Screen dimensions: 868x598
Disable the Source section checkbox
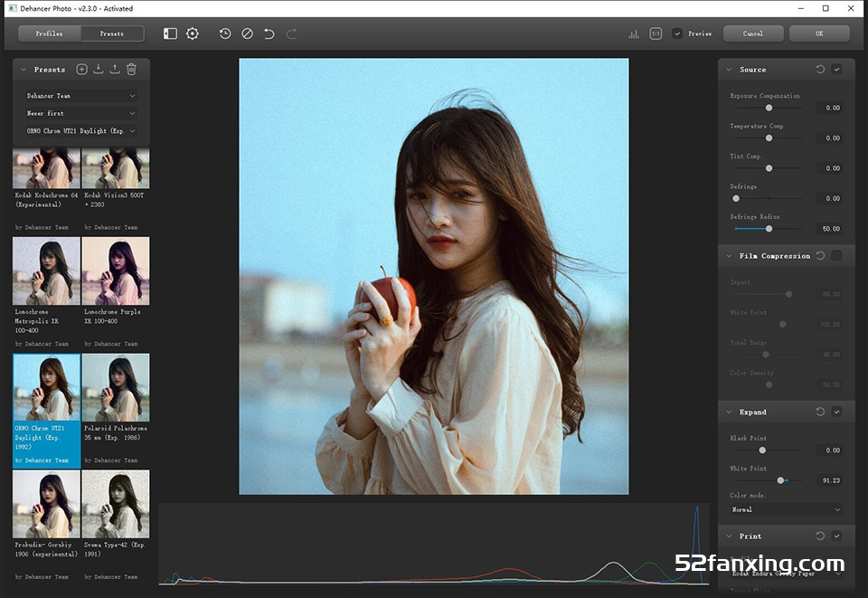pos(836,70)
